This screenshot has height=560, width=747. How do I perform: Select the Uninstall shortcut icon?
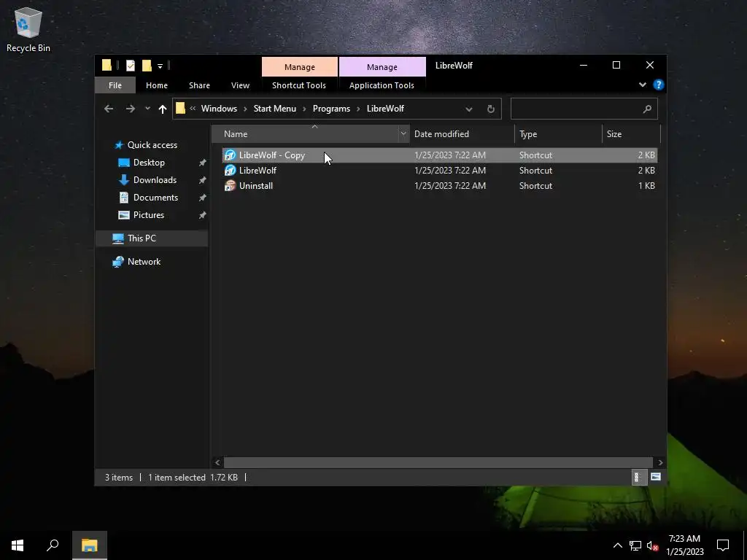[x=230, y=186]
